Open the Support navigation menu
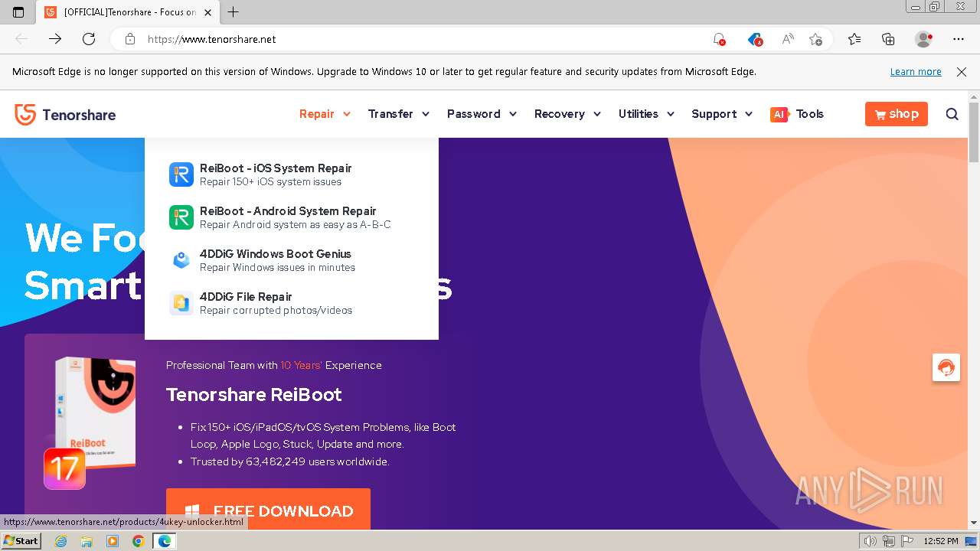Screen dimensions: 980x551 click(x=714, y=114)
